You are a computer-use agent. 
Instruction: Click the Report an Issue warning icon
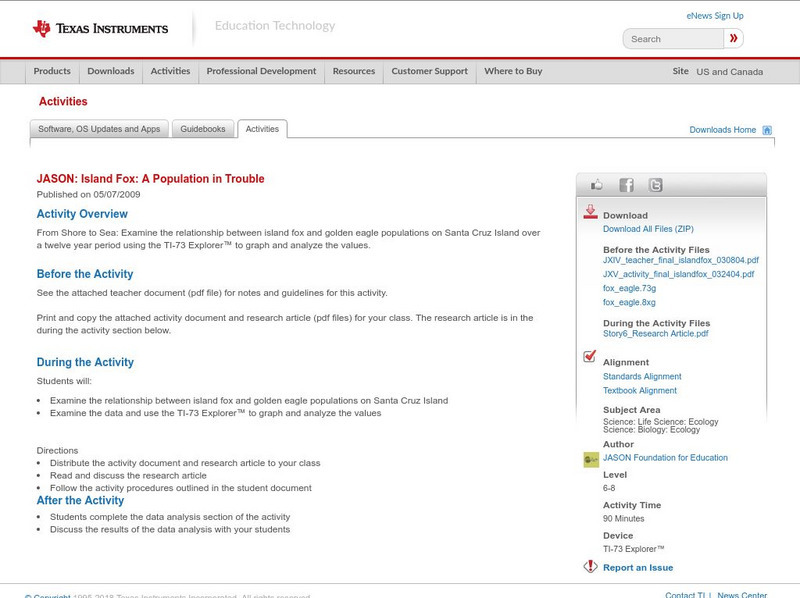(x=590, y=566)
